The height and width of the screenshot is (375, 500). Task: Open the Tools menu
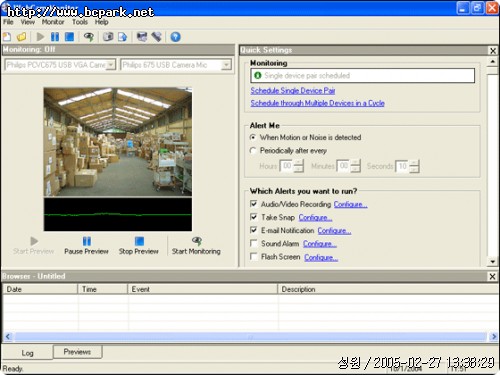point(80,22)
